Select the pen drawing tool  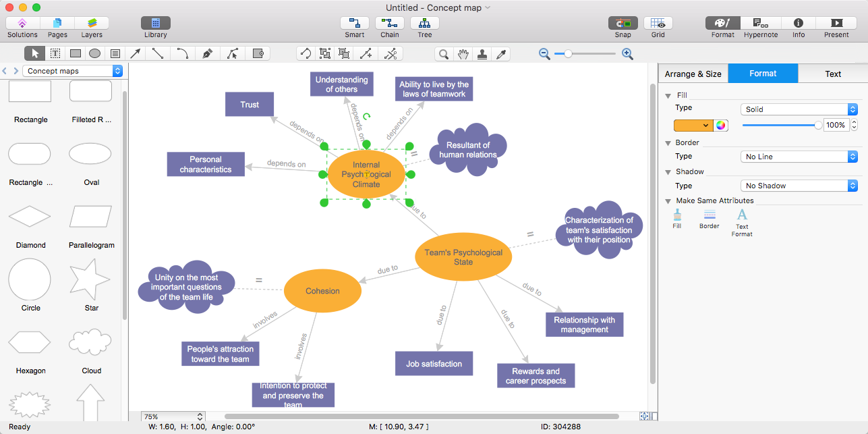point(208,53)
